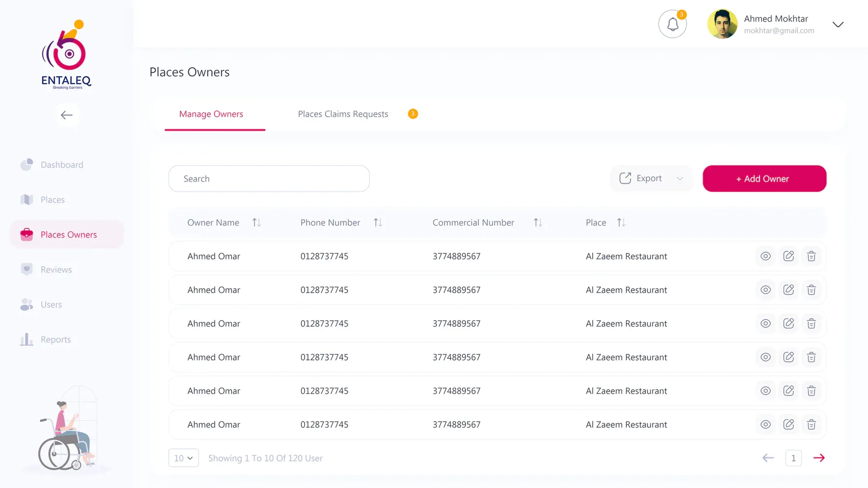Sort by Commercial Number arrows
The width and height of the screenshot is (868, 488).
[538, 223]
